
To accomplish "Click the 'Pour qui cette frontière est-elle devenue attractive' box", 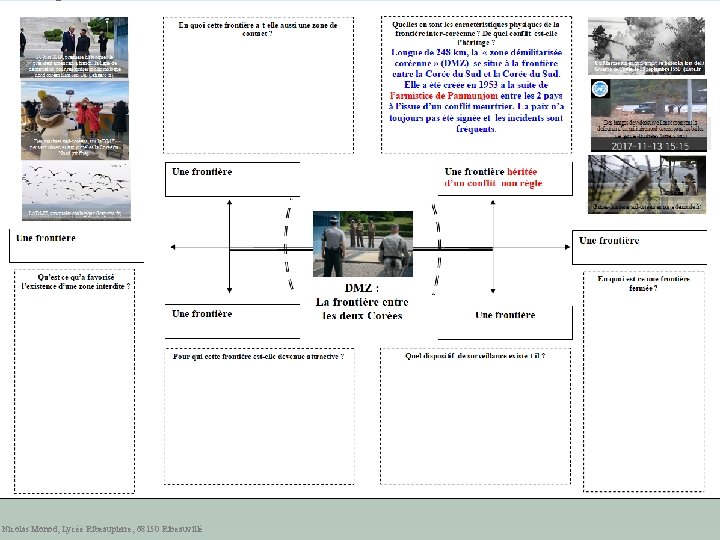I will [x=259, y=416].
